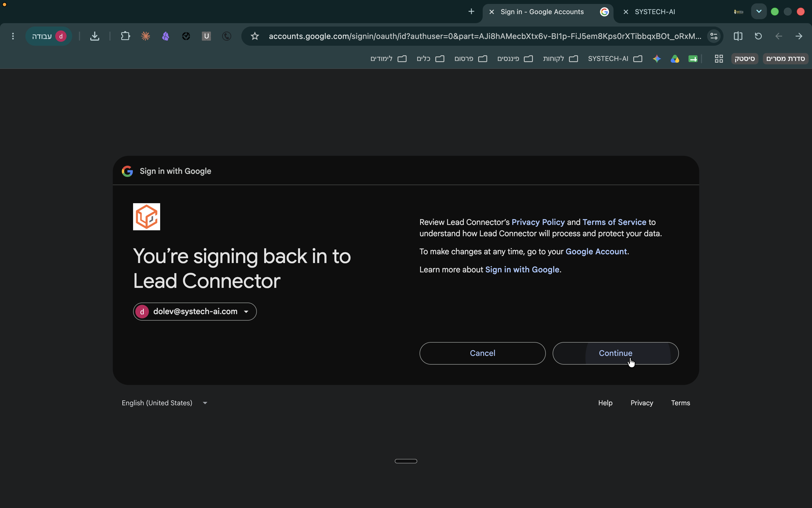Close the Sign in - Google Accounts tab
The image size is (812, 508).
(491, 12)
